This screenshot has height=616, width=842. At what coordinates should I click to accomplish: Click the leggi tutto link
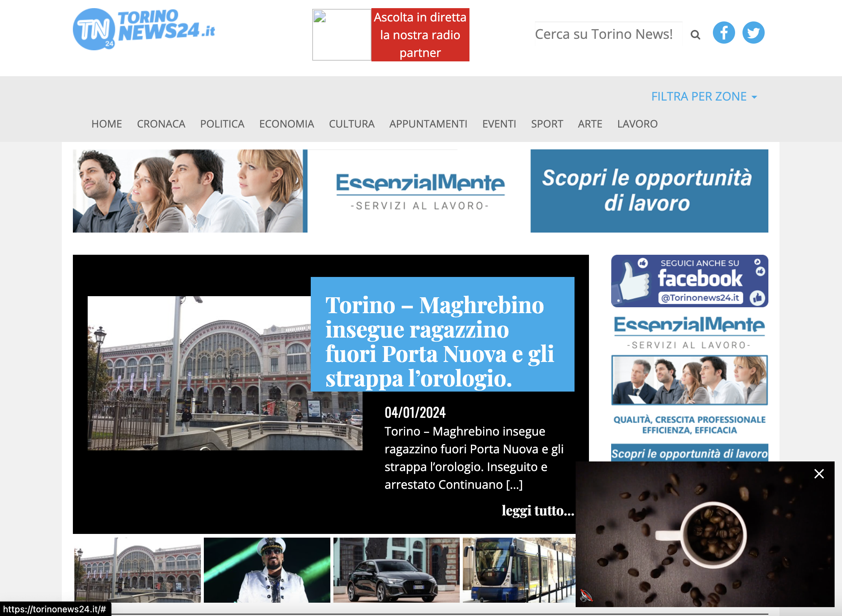[537, 510]
